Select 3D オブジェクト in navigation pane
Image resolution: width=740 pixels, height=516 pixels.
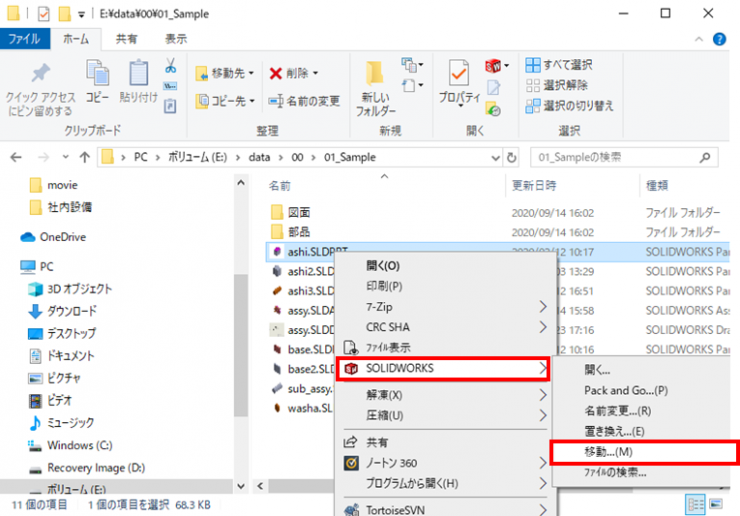pyautogui.click(x=70, y=289)
